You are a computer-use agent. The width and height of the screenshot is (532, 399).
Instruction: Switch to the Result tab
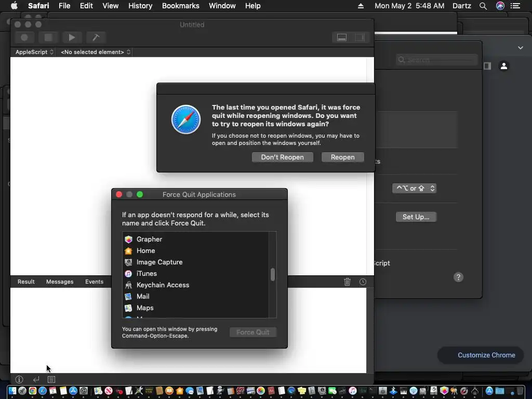coord(26,282)
